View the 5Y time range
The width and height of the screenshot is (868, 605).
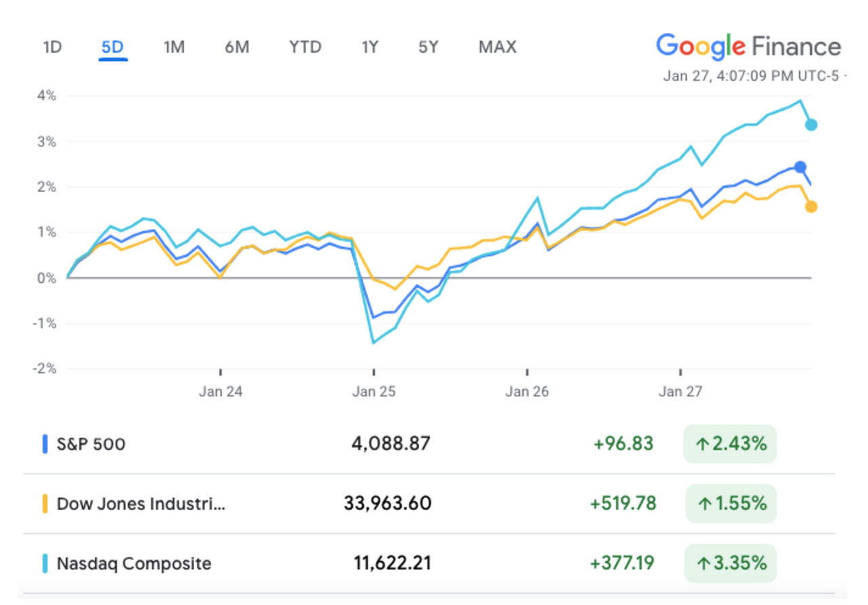point(429,47)
